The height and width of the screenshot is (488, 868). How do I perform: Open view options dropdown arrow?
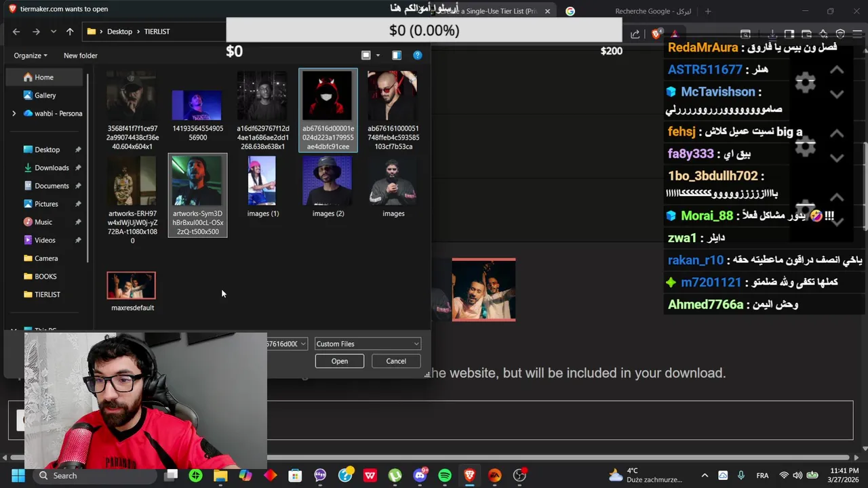click(x=378, y=56)
